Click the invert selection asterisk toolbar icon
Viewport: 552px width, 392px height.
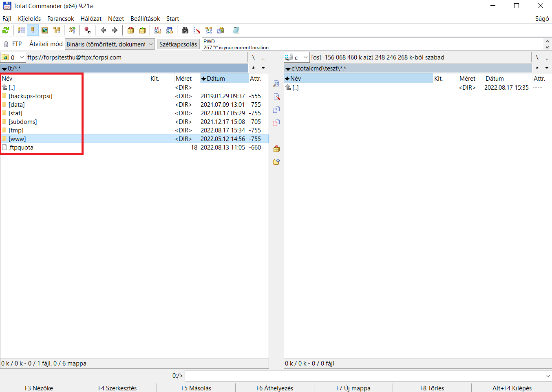pos(87,30)
